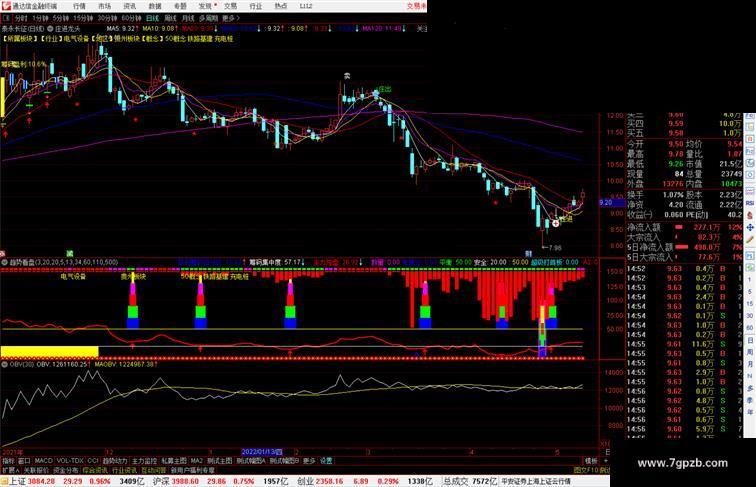Open the 数据 menu
This screenshot has width=756, height=487.
[155, 6]
